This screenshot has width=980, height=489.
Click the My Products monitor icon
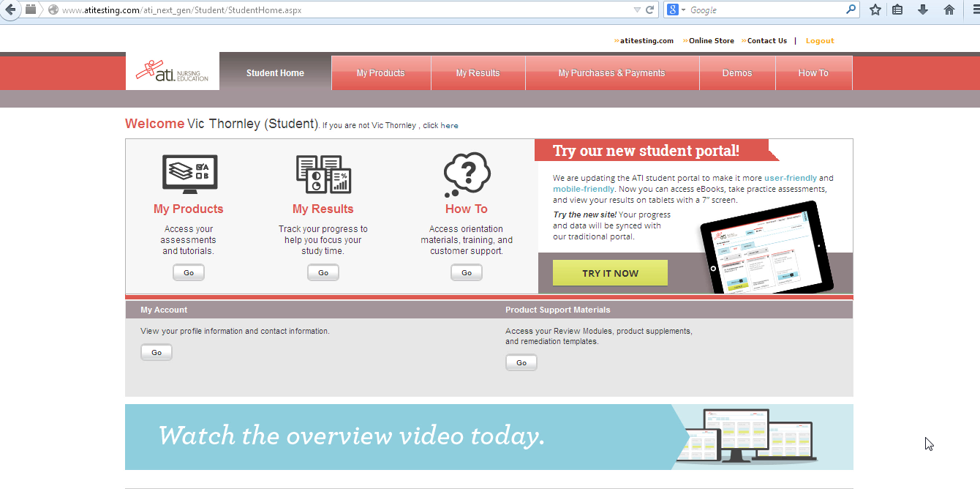point(189,175)
